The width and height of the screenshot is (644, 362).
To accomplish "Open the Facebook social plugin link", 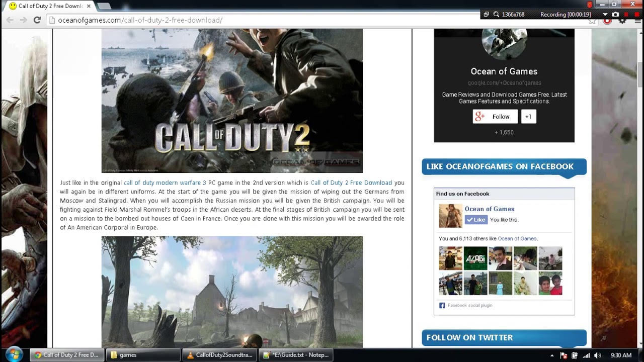I will [470, 305].
